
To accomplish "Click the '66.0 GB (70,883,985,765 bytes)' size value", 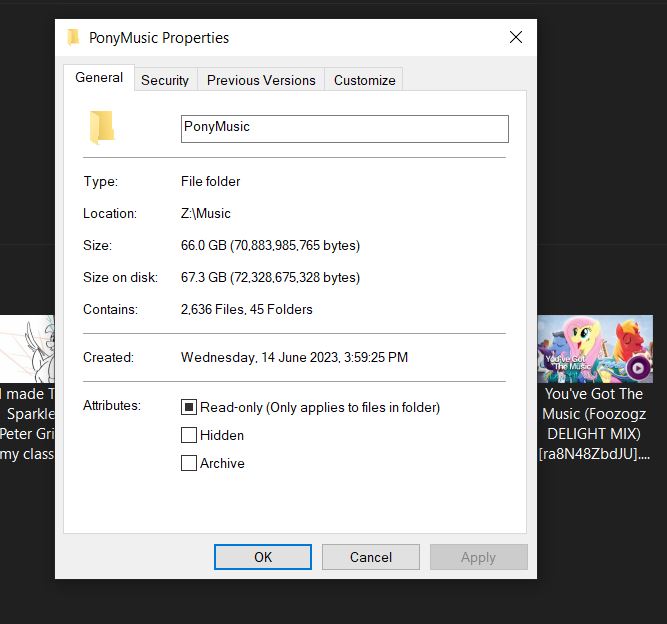I will coord(271,245).
